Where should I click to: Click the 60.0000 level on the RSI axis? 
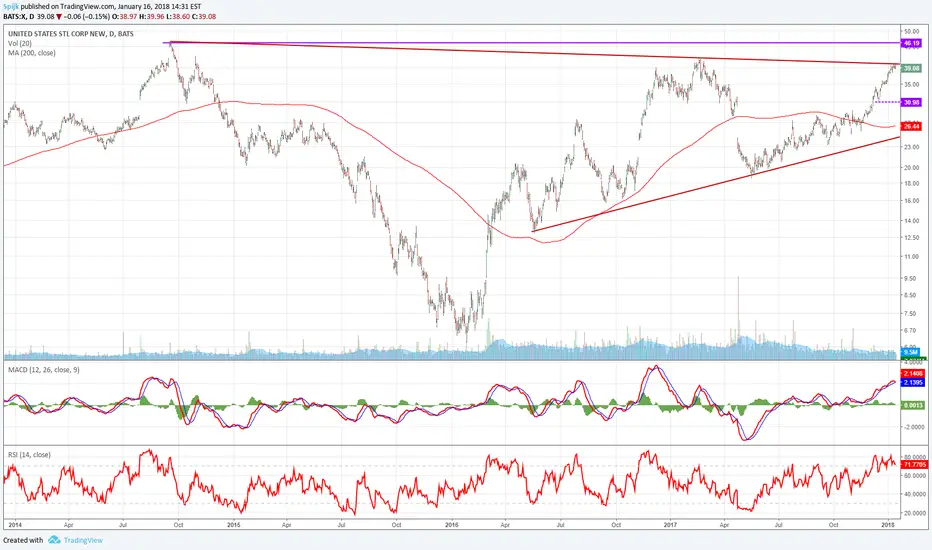[915, 476]
